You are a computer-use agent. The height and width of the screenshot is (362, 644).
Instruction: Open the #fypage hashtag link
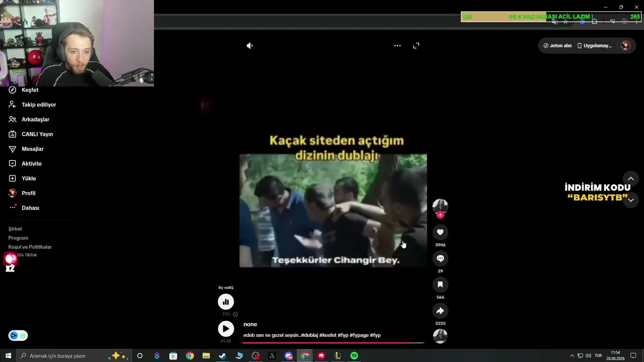point(359,335)
